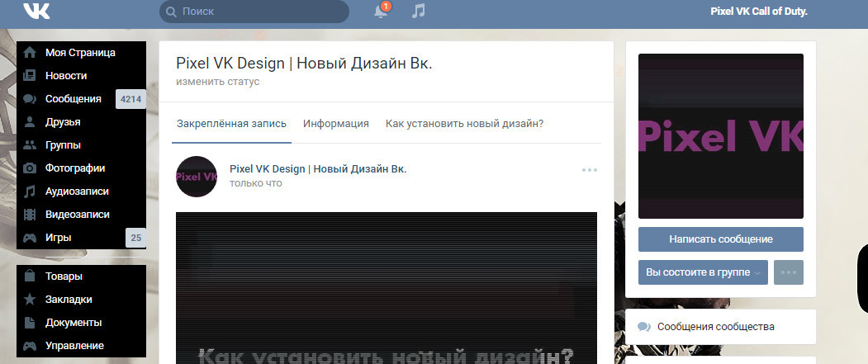This screenshot has width=868, height=364.
Task: Click the document icon beside Документы
Action: point(30,323)
